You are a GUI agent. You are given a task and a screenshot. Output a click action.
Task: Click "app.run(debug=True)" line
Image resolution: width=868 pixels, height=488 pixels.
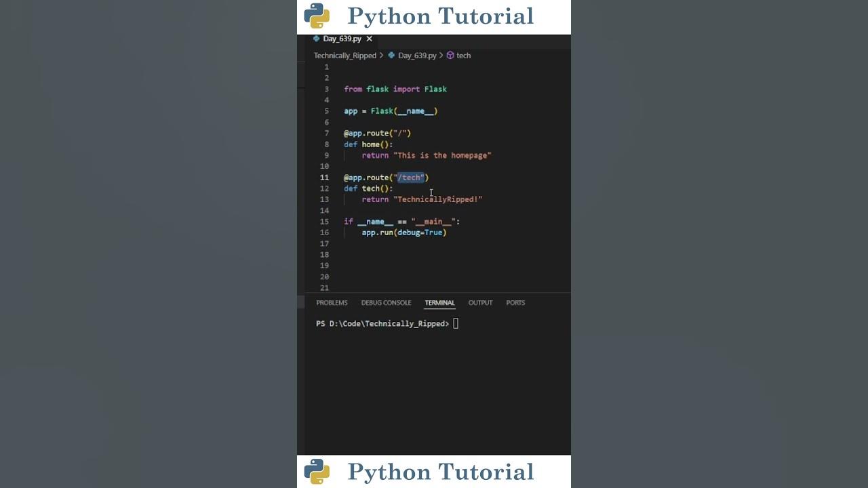coord(404,232)
